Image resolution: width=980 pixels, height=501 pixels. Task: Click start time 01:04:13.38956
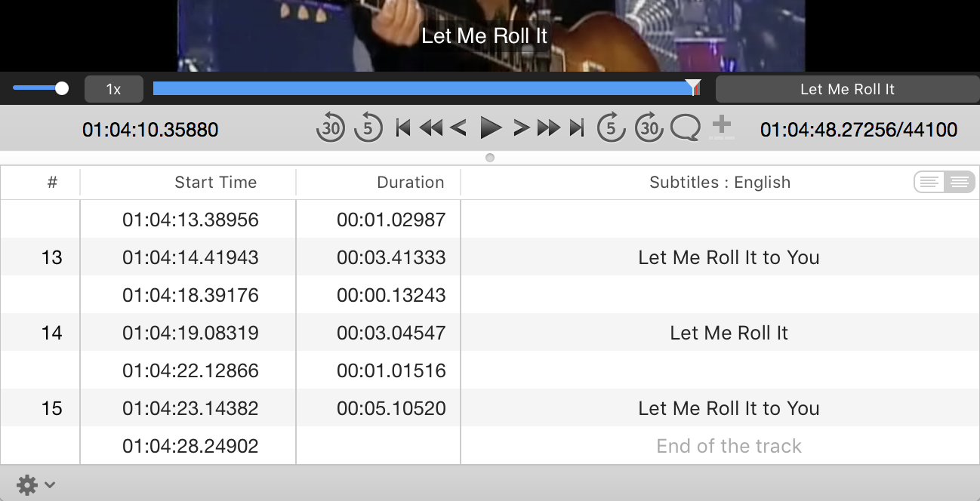pyautogui.click(x=190, y=220)
